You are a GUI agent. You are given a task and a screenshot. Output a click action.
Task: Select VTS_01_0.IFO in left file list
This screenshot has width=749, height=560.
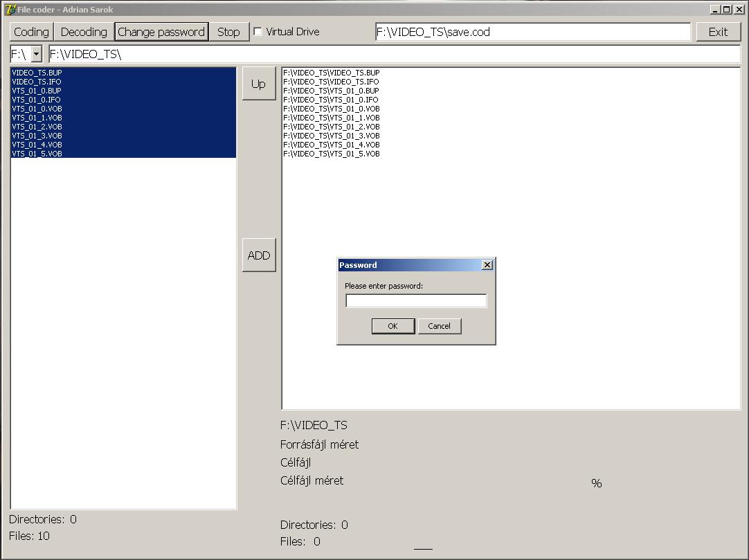123,100
